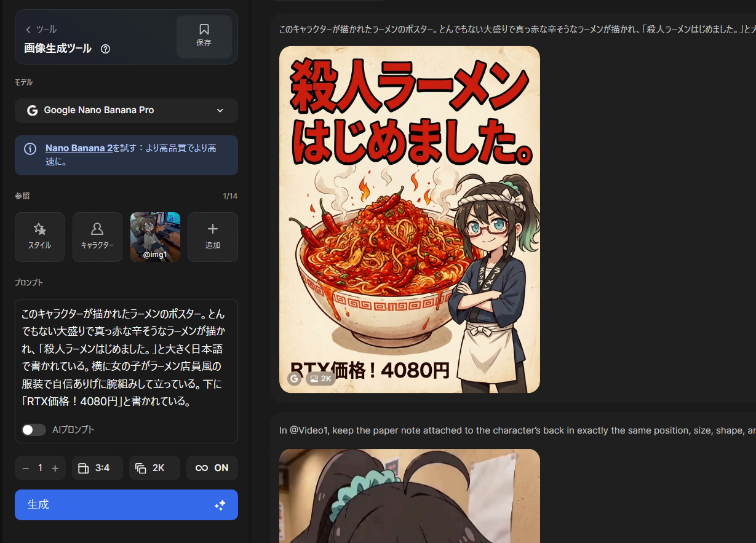Open the Nano Banana 2 link
This screenshot has height=543, width=756.
point(79,148)
